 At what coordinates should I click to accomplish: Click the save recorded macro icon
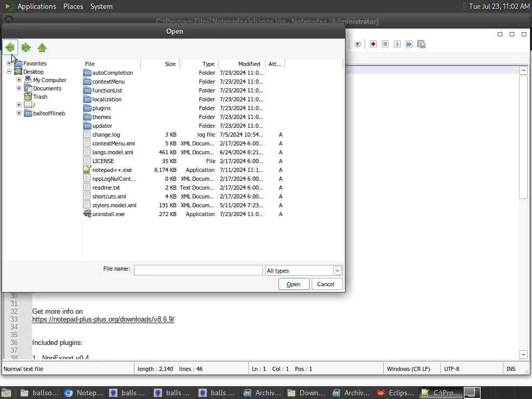point(421,44)
